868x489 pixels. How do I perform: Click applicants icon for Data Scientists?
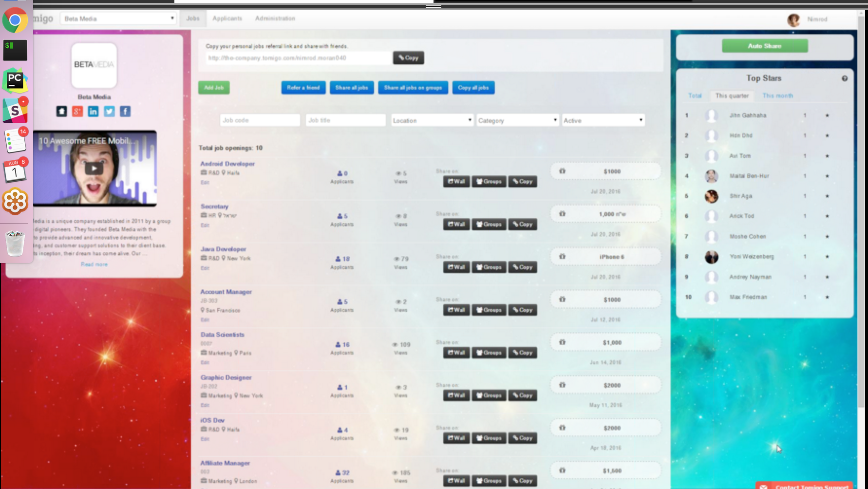pos(338,344)
